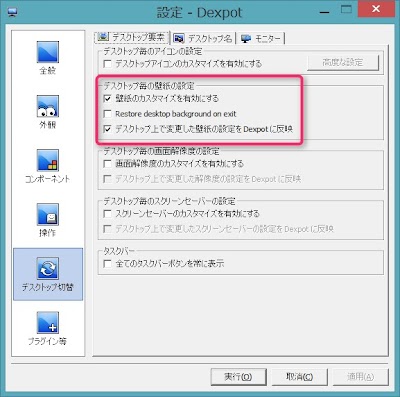The image size is (400, 397).
Task: Switch to the デスクトップ名 tab
Action: click(203, 38)
